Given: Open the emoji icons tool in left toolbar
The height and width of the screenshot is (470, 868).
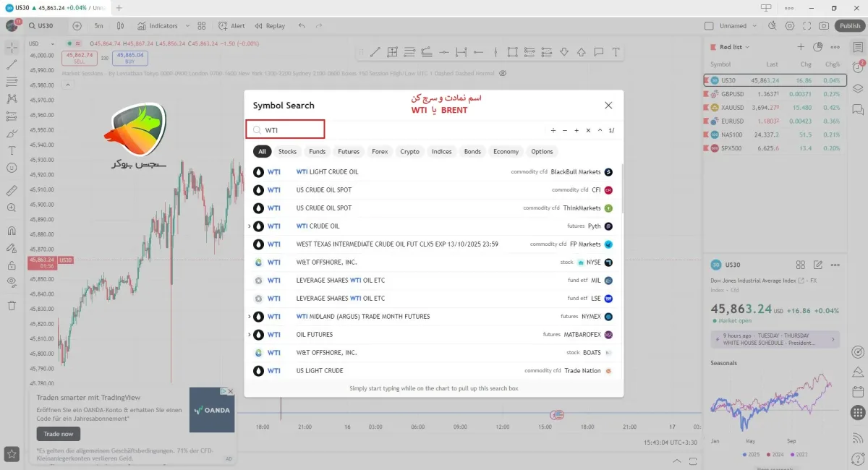Looking at the screenshot, I should coord(12,168).
